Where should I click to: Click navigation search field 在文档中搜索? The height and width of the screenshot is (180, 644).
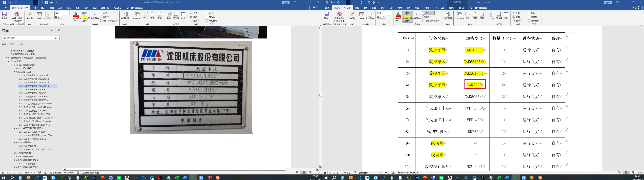[x=28, y=38]
